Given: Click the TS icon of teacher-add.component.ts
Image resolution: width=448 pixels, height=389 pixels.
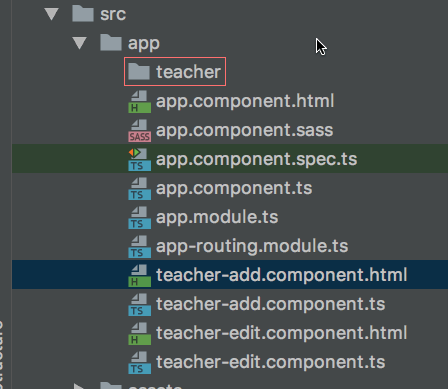Looking at the screenshot, I should [x=139, y=305].
